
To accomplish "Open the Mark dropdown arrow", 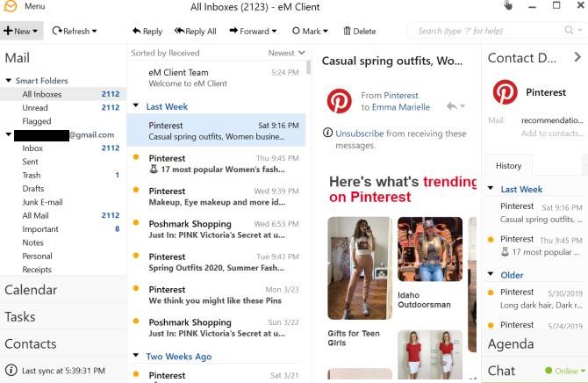I will (325, 32).
